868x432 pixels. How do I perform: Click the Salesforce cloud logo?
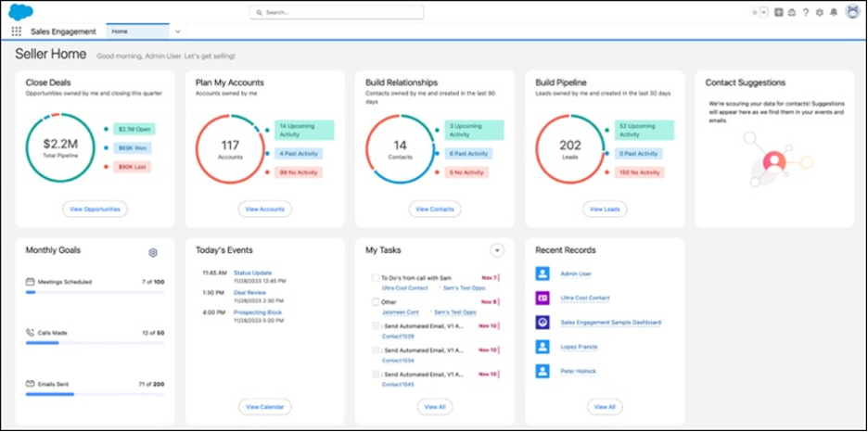click(20, 11)
